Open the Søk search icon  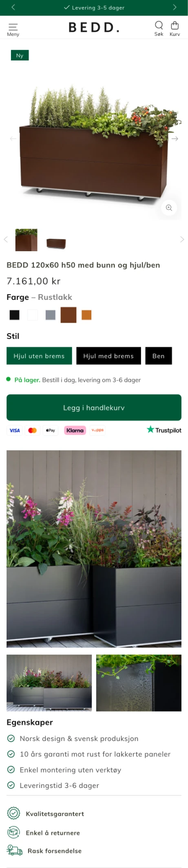159,25
